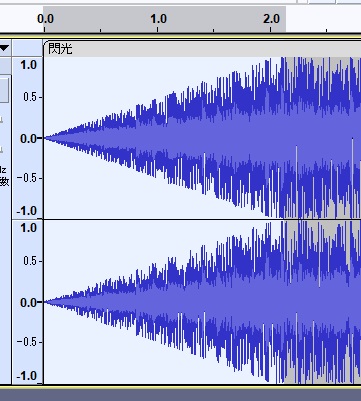Viewport: 361px width, 401px height.
Task: Click the upper channel's 0.0 vertical scale label
Action: coord(28,138)
